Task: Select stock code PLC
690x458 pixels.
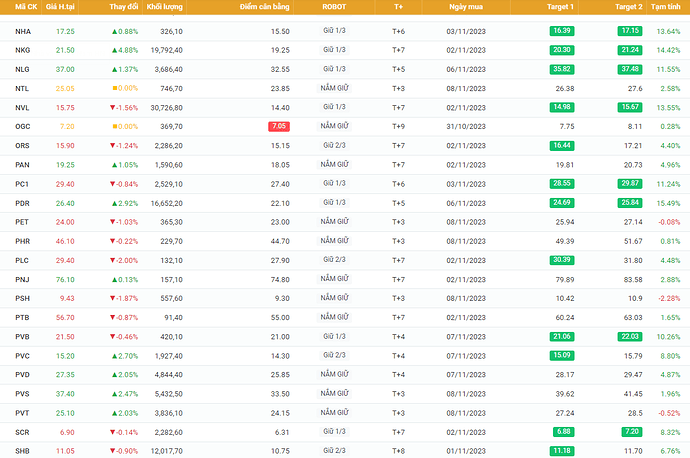Action: pos(22,260)
